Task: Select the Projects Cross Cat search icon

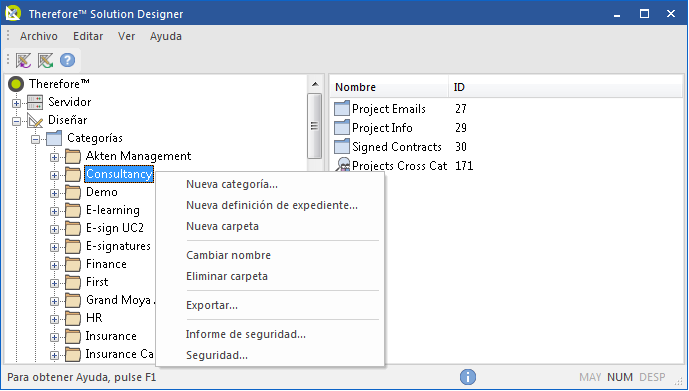Action: (342, 165)
